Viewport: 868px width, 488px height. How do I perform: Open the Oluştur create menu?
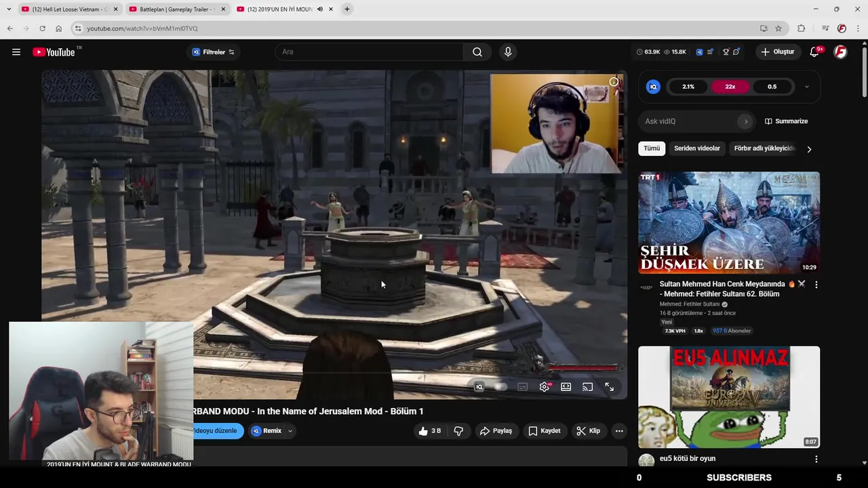pos(777,52)
